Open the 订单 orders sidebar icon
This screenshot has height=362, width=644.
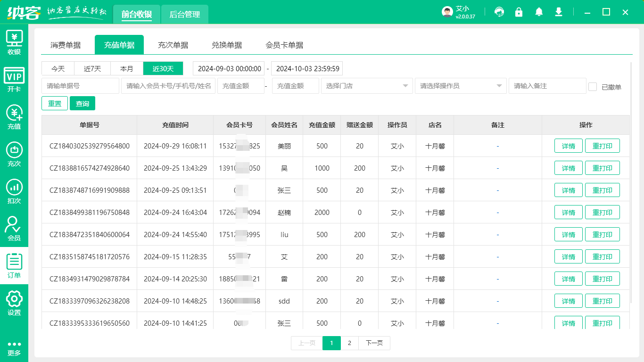[14, 266]
